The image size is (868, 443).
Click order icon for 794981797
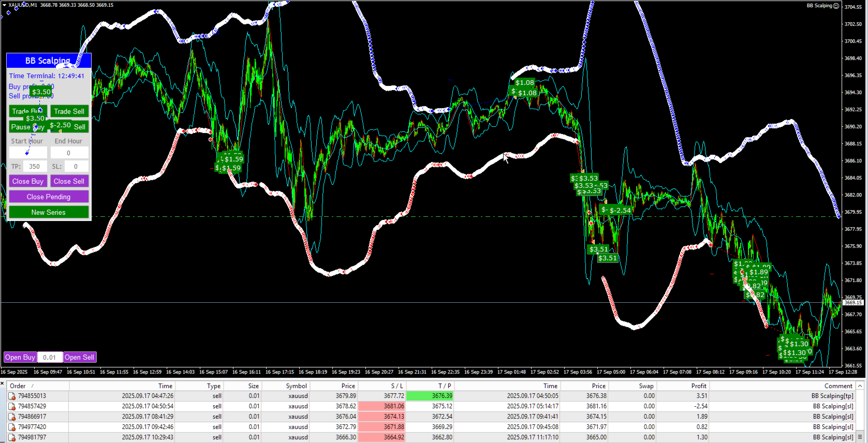pos(11,437)
